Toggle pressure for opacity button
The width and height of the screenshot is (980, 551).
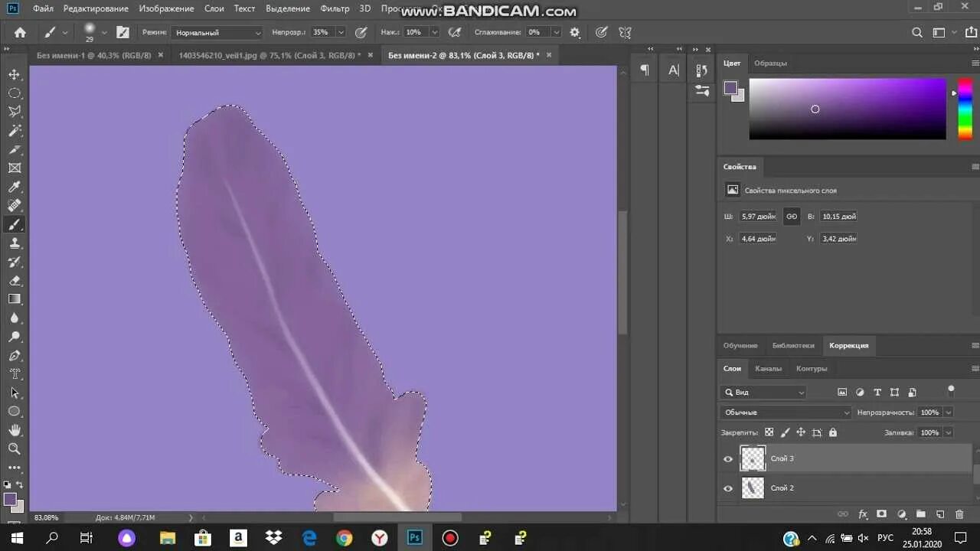[x=361, y=32]
